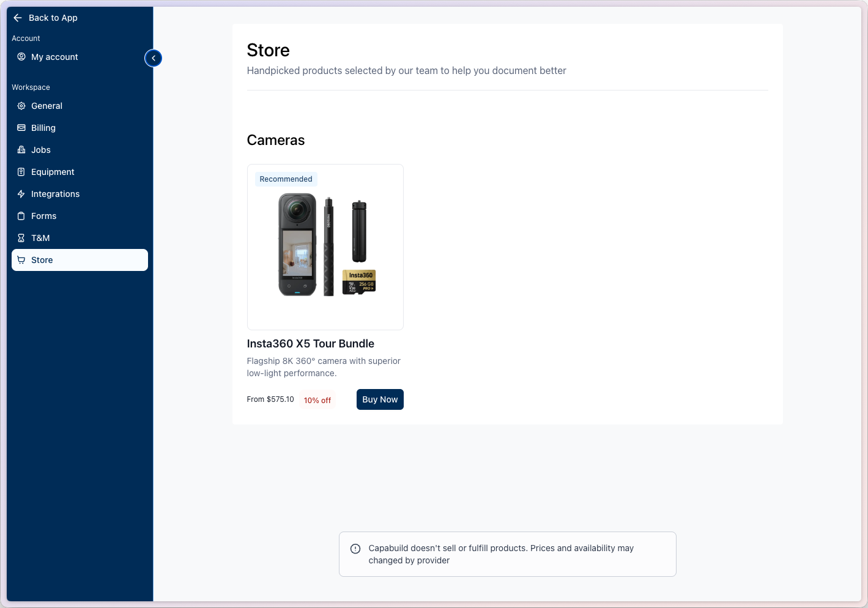Click the info icon in the disclaimer notice

tap(355, 549)
